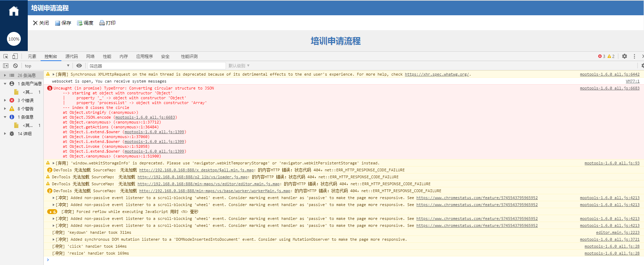
Task: Open the loader.js.map URL link
Action: coord(193,177)
